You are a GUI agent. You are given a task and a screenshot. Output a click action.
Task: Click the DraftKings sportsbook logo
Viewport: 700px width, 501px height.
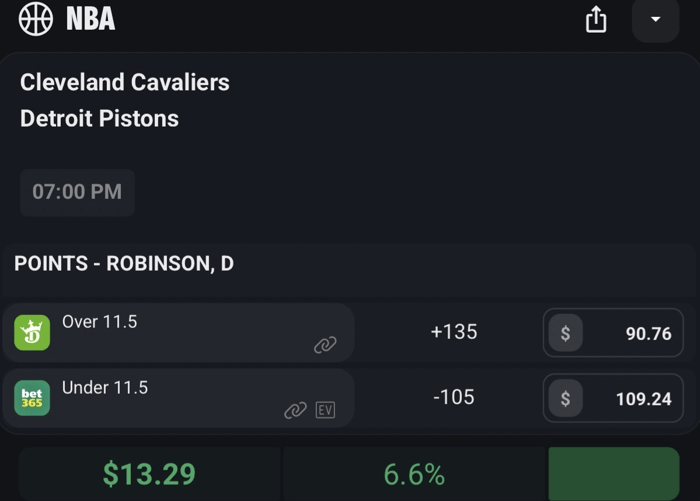[32, 332]
